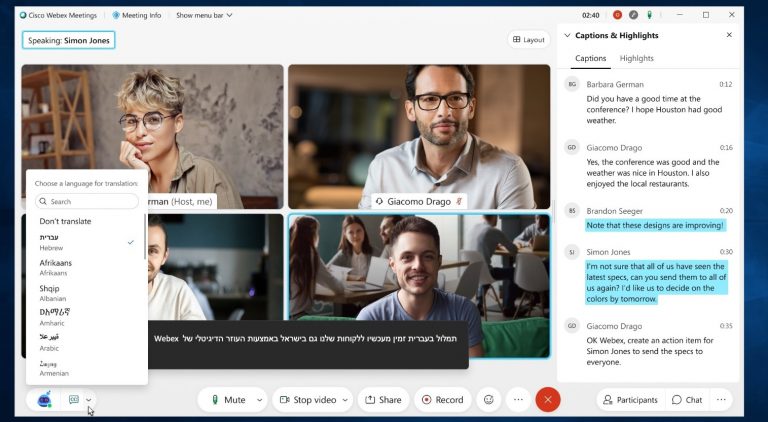Viewport: 768px width, 422px height.
Task: Click Barbara German's caption about the conference
Action: tap(654, 109)
